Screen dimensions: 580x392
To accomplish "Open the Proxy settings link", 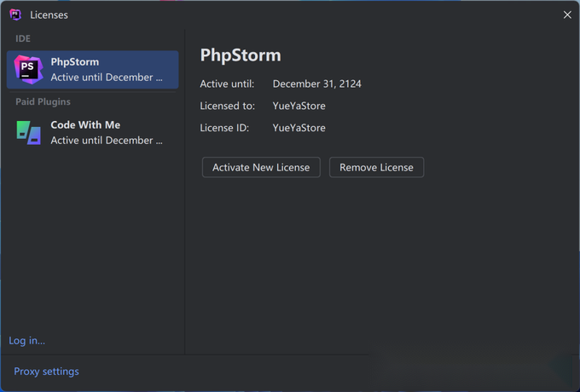I will pyautogui.click(x=46, y=372).
